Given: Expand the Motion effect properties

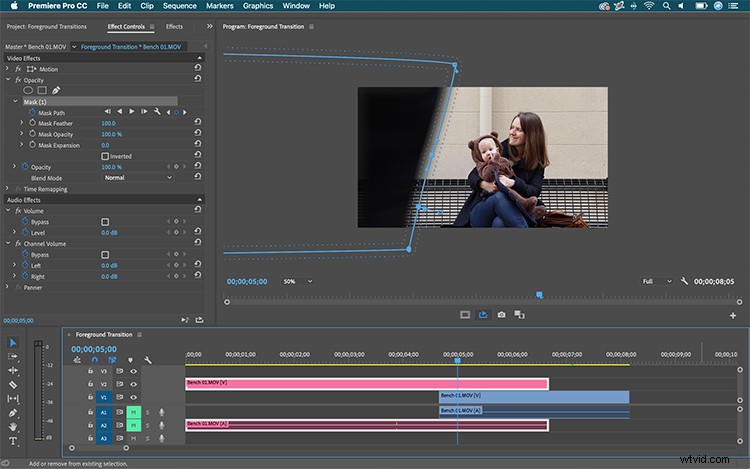Looking at the screenshot, I should (7, 69).
